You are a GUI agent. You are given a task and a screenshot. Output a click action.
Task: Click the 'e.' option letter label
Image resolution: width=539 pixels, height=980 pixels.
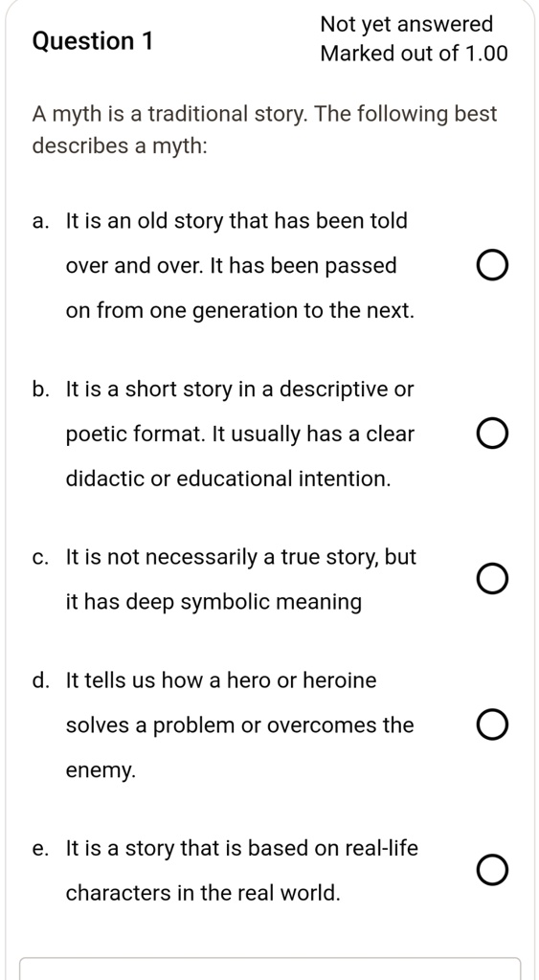point(40,849)
